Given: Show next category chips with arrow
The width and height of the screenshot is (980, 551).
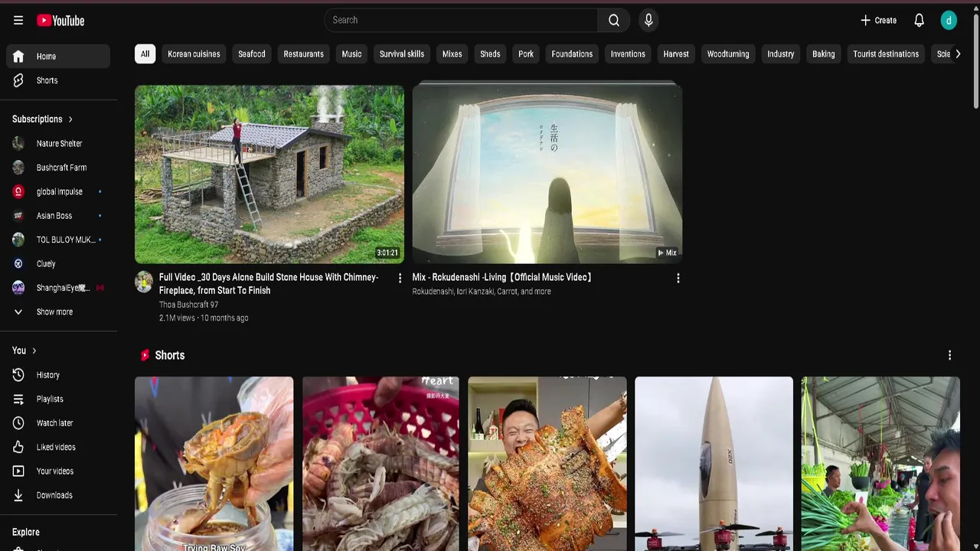Looking at the screenshot, I should tap(957, 54).
